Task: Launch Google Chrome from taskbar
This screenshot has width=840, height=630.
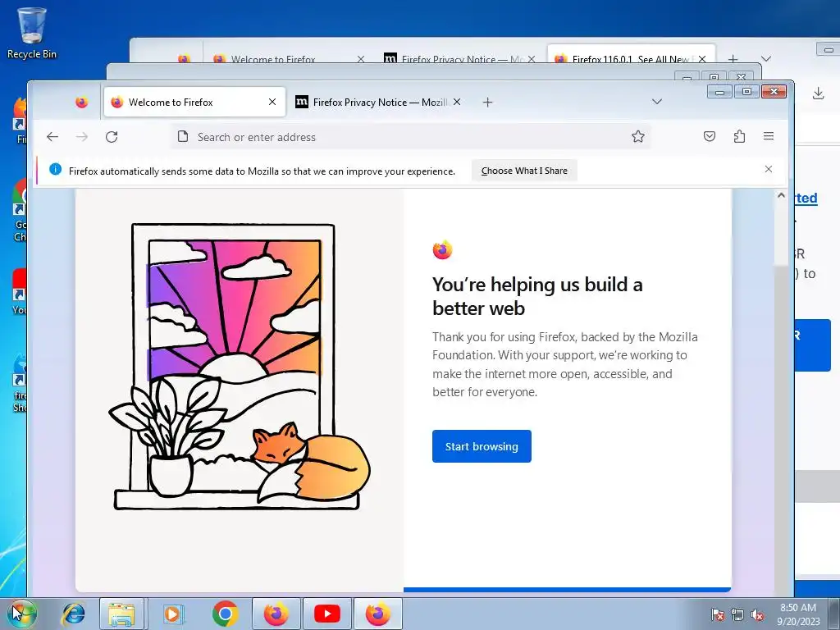Action: [x=225, y=614]
